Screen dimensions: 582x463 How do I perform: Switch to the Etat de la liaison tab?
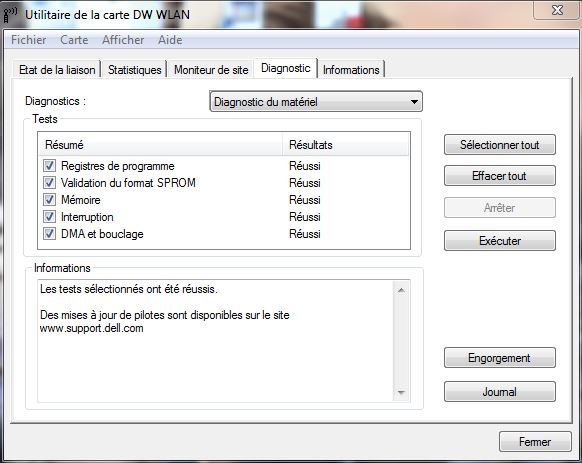tap(57, 70)
